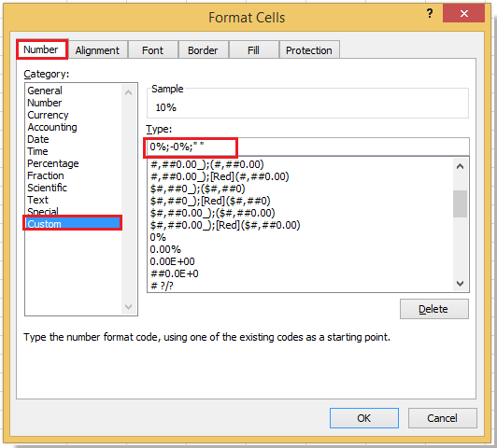Select the 0.00E+00 format code
The image size is (497, 448).
pyautogui.click(x=172, y=261)
